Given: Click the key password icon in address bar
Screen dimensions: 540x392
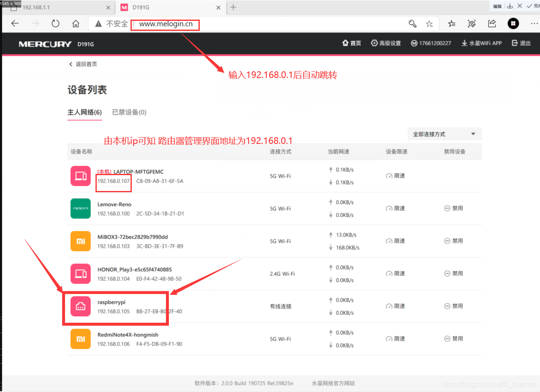Looking at the screenshot, I should [412, 24].
